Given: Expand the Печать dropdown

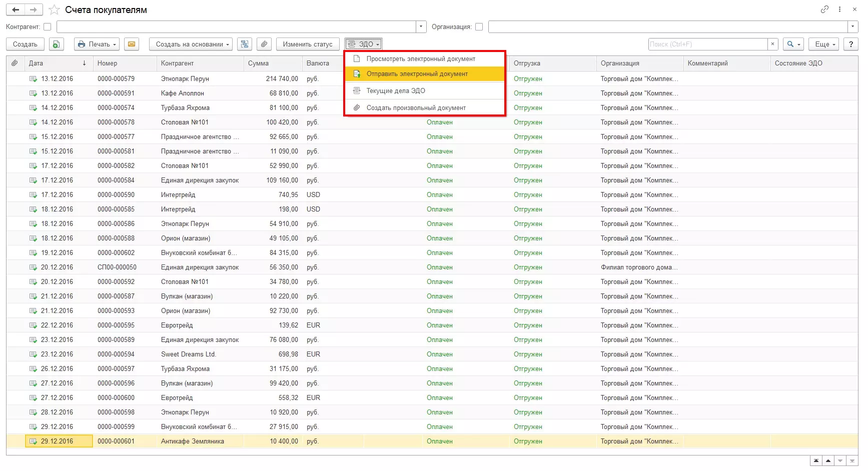Looking at the screenshot, I should [97, 44].
